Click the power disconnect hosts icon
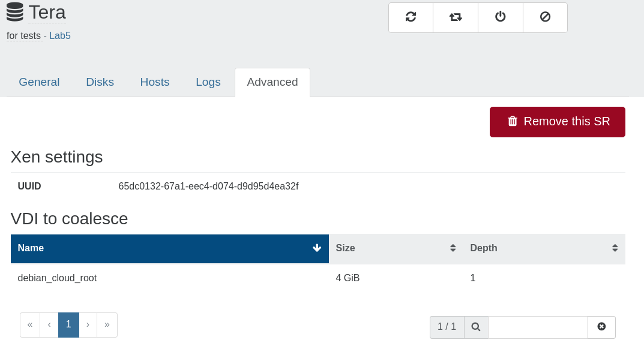 coord(500,17)
